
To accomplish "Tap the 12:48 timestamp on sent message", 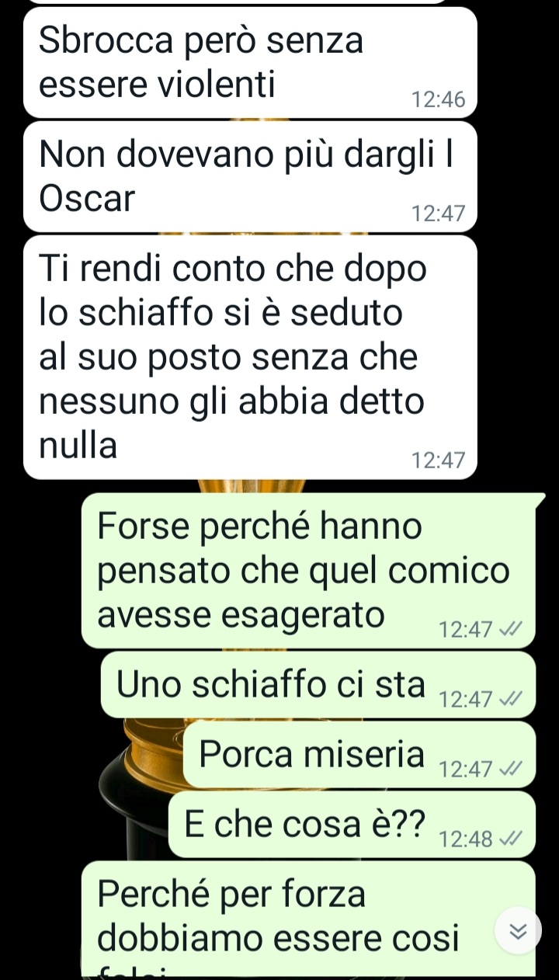I will coord(466,839).
